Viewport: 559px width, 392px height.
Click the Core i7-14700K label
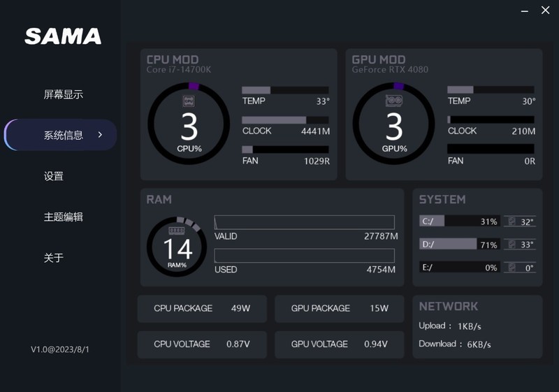coord(179,69)
